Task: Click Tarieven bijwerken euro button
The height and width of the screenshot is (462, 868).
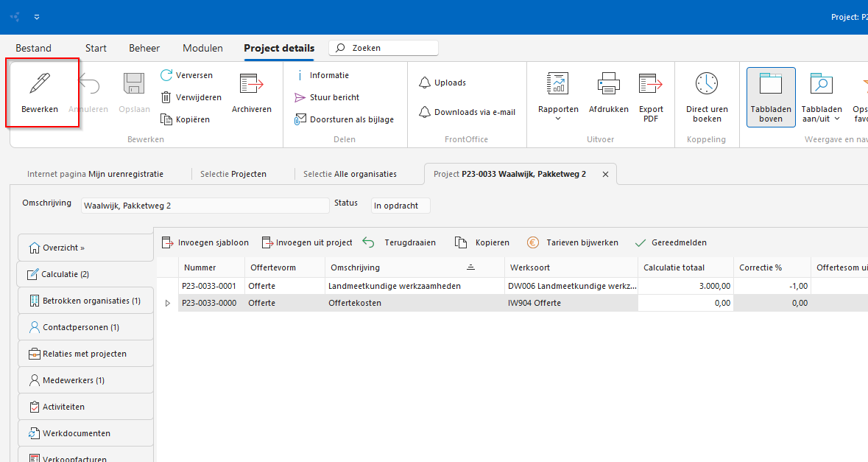Action: [x=572, y=242]
